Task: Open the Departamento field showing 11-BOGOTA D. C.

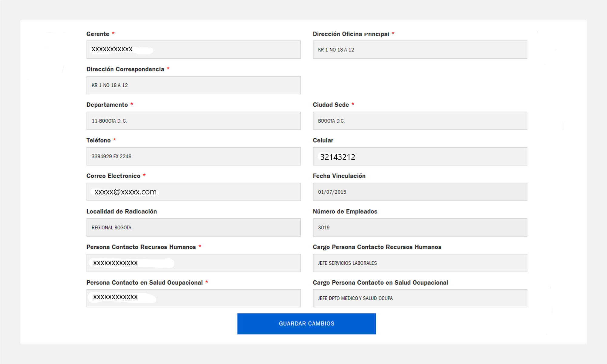Action: [194, 121]
